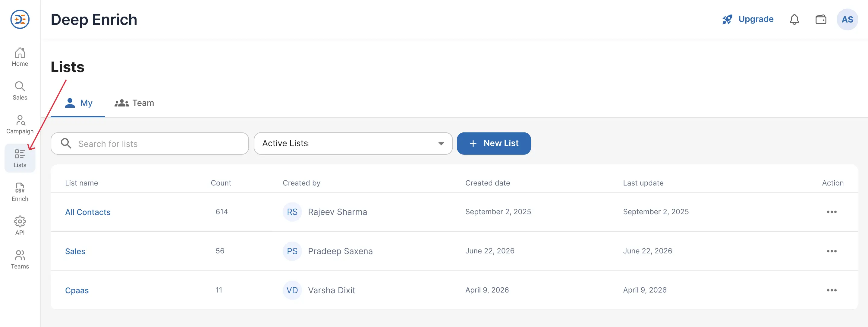The height and width of the screenshot is (327, 868).
Task: Click the name Rajeev Sharma
Action: 337,212
